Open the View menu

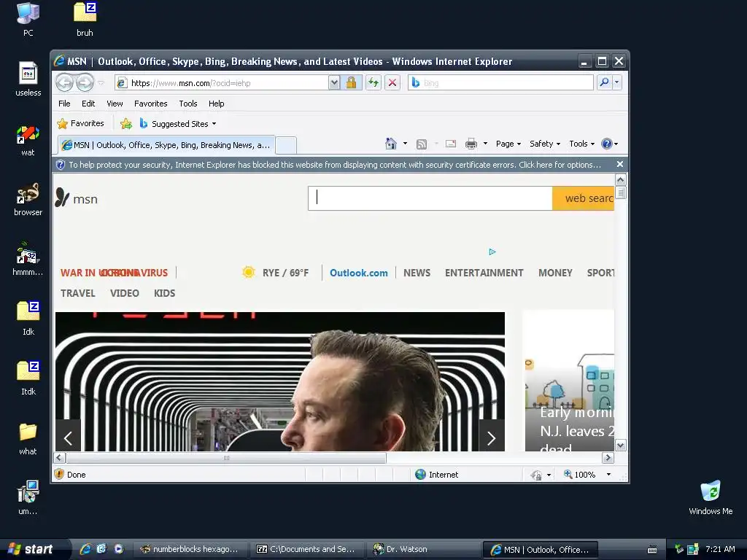pos(115,104)
